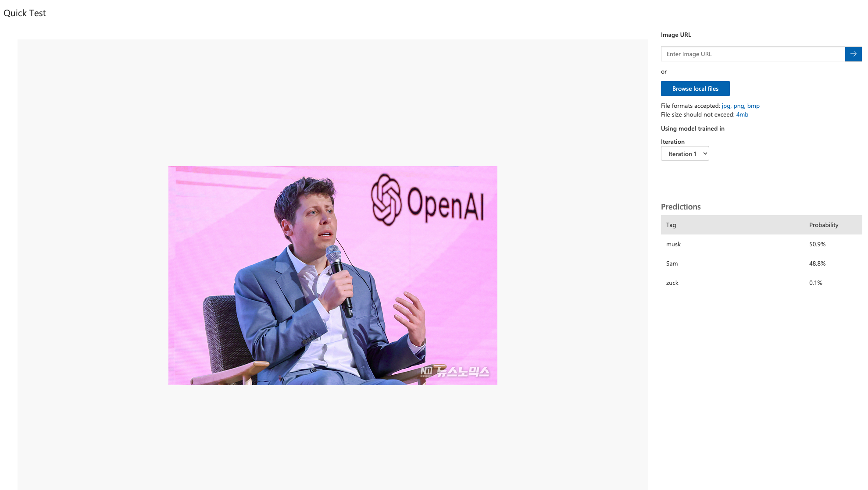Click the jpg file format link
Image resolution: width=868 pixels, height=490 pixels.
click(x=725, y=106)
